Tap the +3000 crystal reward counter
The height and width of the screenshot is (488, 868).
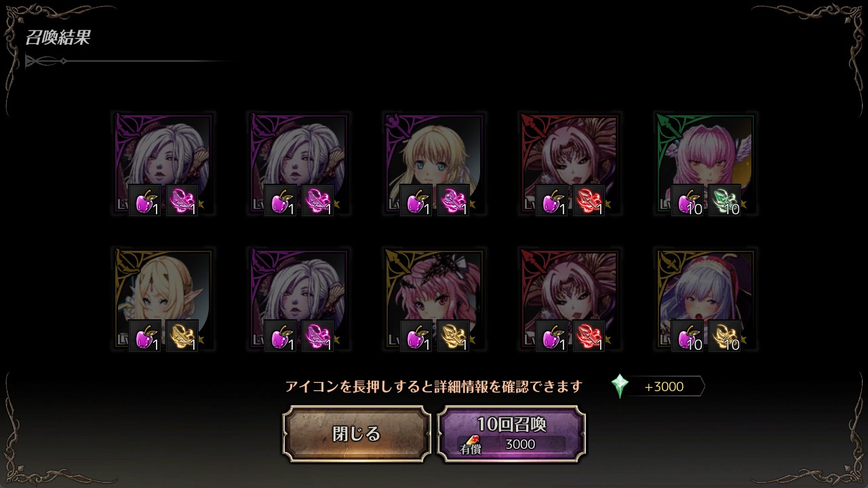pos(664,386)
